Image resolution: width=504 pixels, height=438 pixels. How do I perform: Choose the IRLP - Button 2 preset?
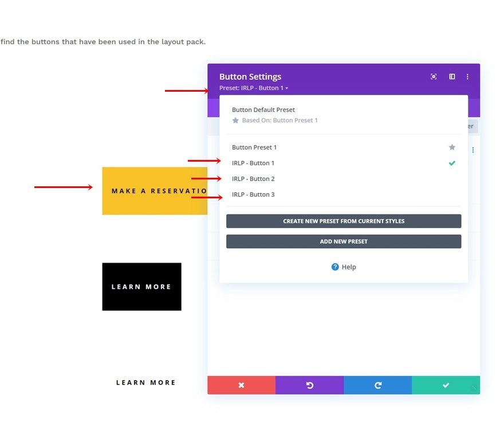253,179
